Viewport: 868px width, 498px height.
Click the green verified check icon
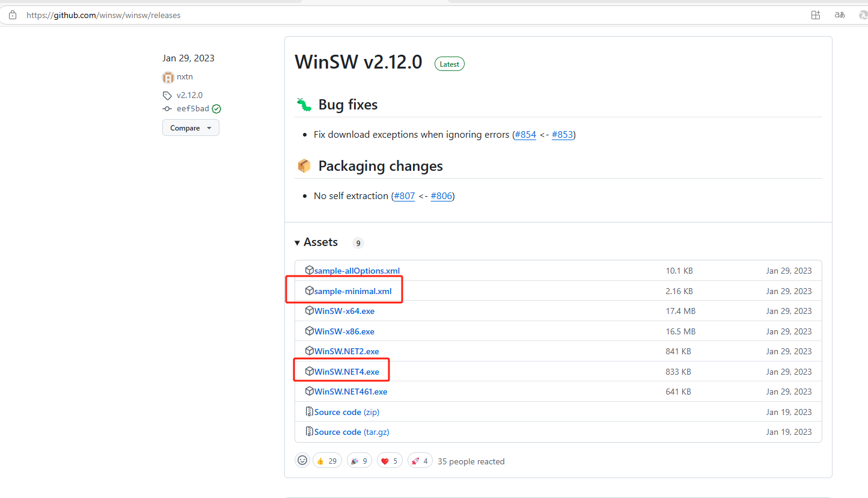tap(216, 109)
